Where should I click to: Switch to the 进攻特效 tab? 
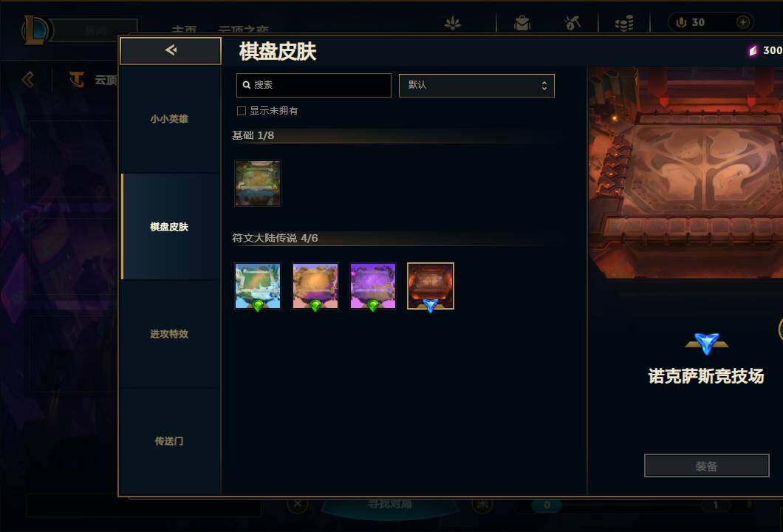169,334
